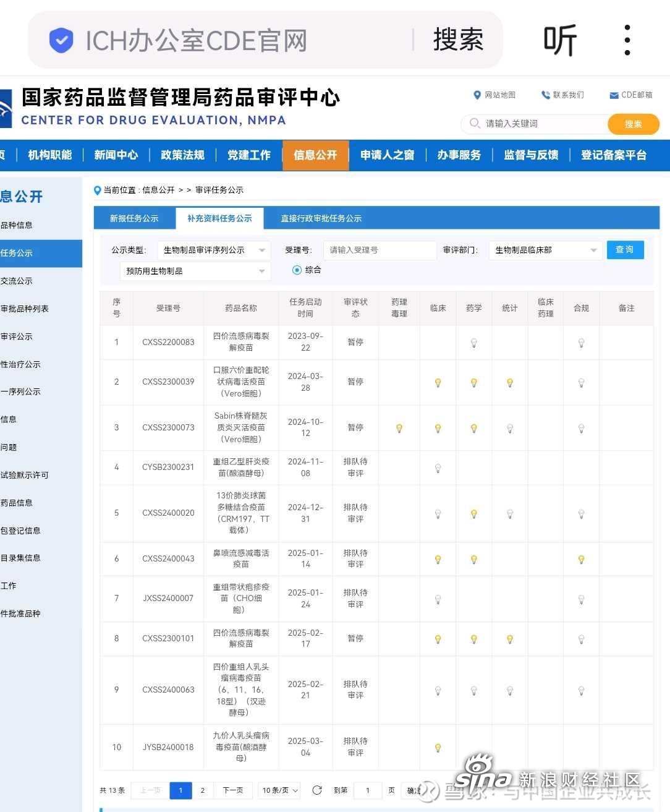Click row 5 药学 yellow bulb for CXSS2400020
670x812 pixels.
point(474,514)
